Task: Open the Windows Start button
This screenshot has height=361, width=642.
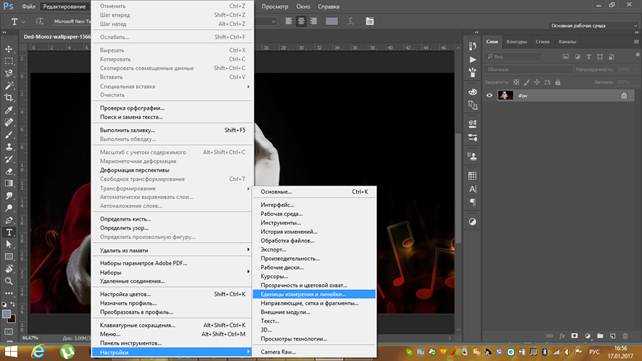Action: (x=11, y=352)
